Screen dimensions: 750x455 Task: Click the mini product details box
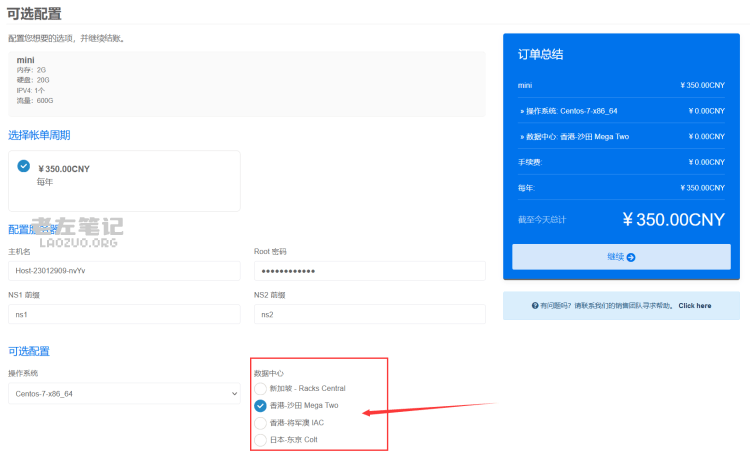click(x=245, y=80)
